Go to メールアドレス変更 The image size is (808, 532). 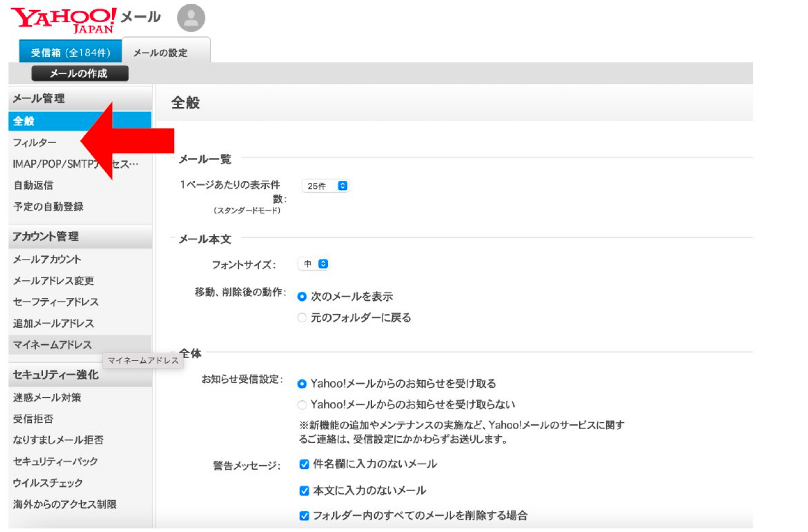[x=54, y=281]
